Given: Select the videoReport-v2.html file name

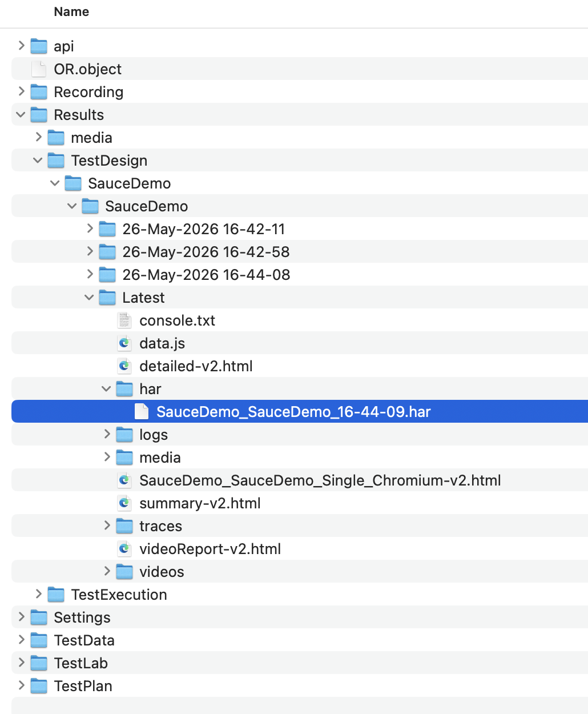Looking at the screenshot, I should pyautogui.click(x=210, y=549).
